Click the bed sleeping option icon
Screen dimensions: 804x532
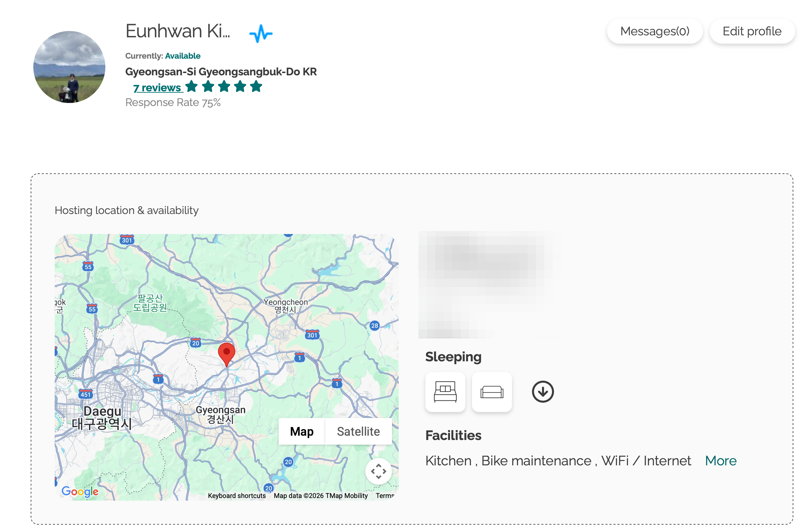(445, 392)
